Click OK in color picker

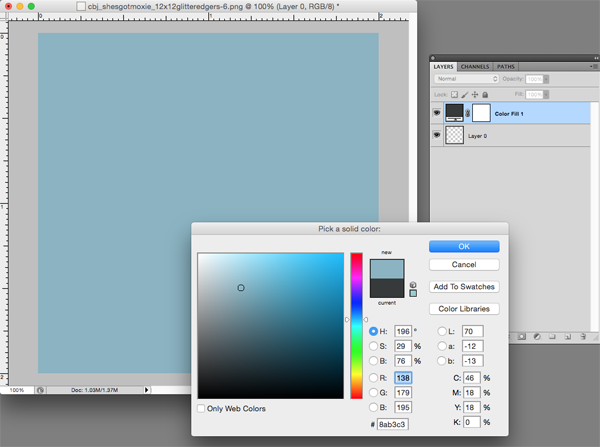coord(464,246)
